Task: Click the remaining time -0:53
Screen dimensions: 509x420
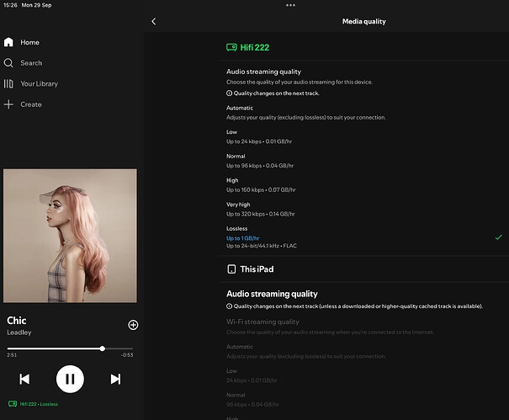Action: point(127,355)
